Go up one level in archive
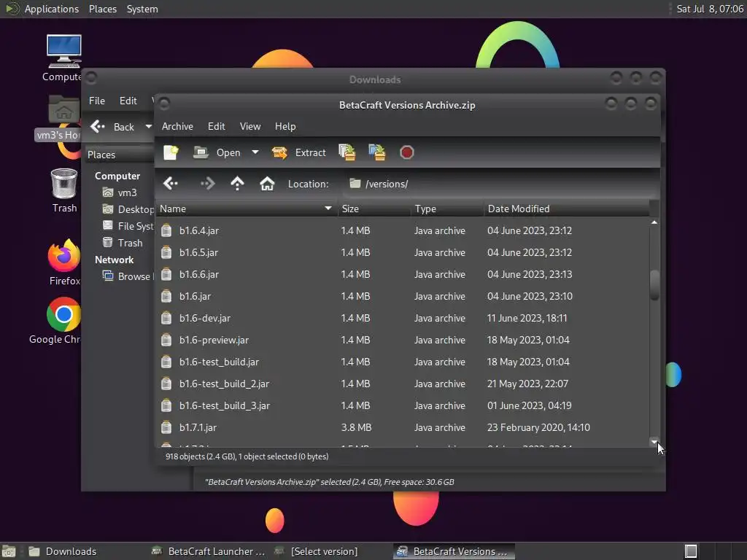This screenshot has width=747, height=560. coord(237,183)
